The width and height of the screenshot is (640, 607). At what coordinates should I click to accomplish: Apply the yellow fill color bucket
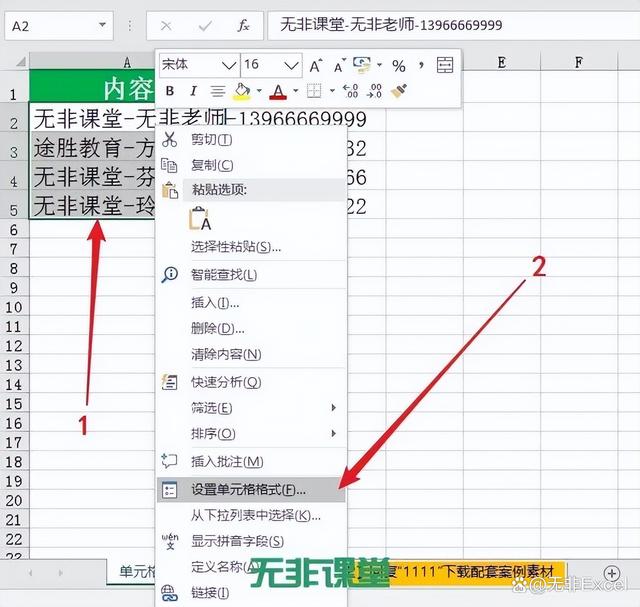[x=242, y=91]
